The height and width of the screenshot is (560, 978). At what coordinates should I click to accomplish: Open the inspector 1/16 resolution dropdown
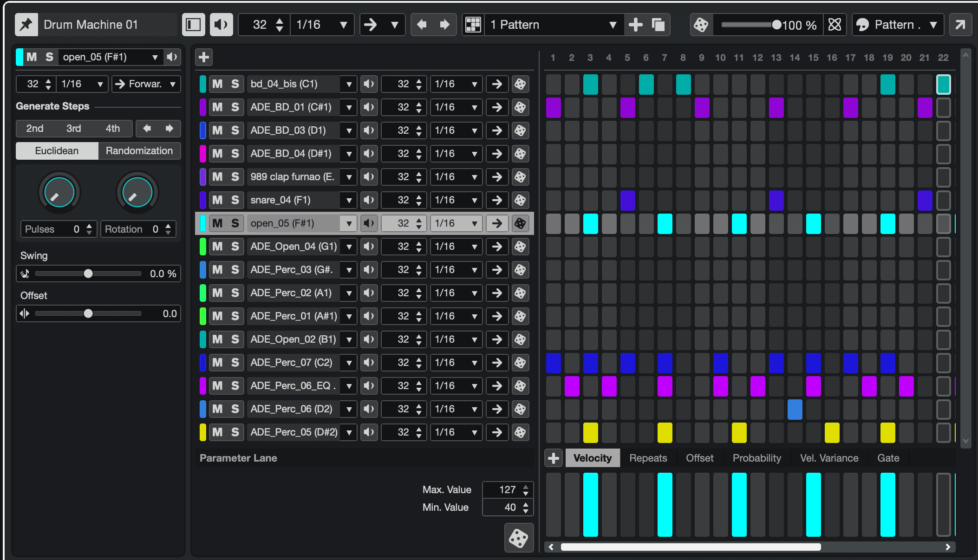tap(82, 84)
